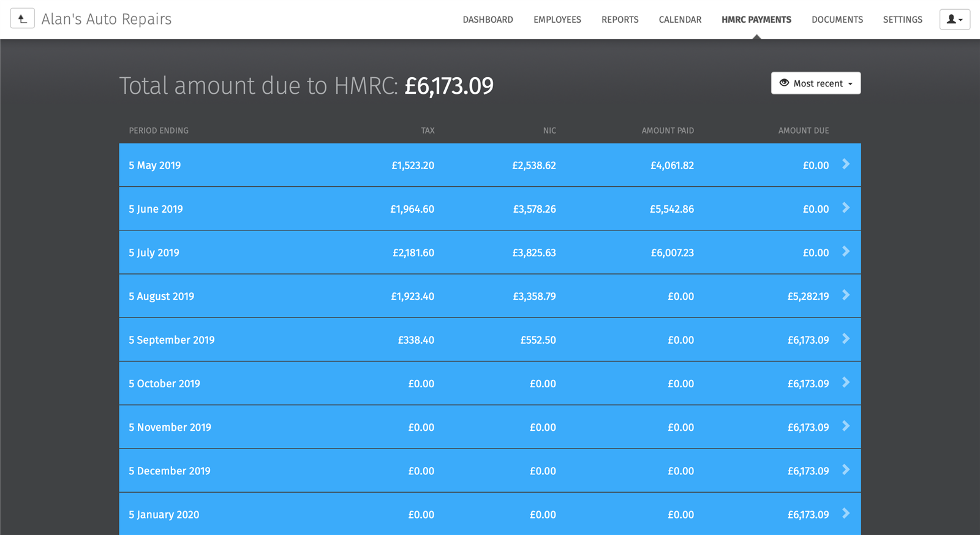Navigate to Documents
Screen dimensions: 980x535
click(x=837, y=20)
